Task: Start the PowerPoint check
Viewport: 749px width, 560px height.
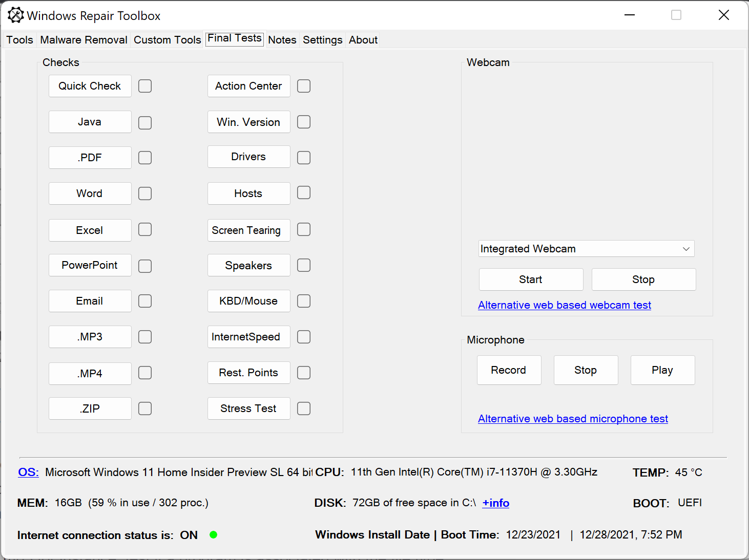Action: [x=90, y=265]
